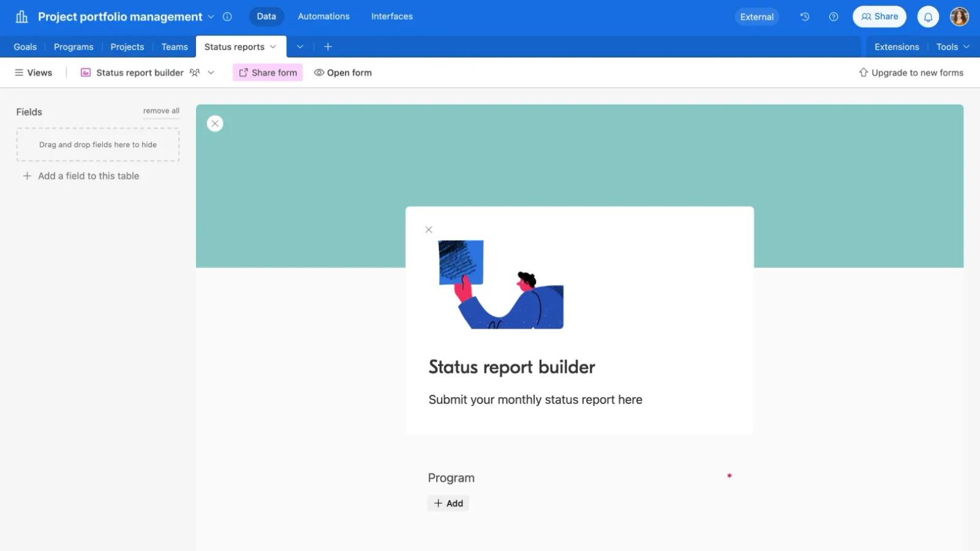Viewport: 980px width, 551px height.
Task: Click Upgrade to new forms
Action: click(x=911, y=72)
